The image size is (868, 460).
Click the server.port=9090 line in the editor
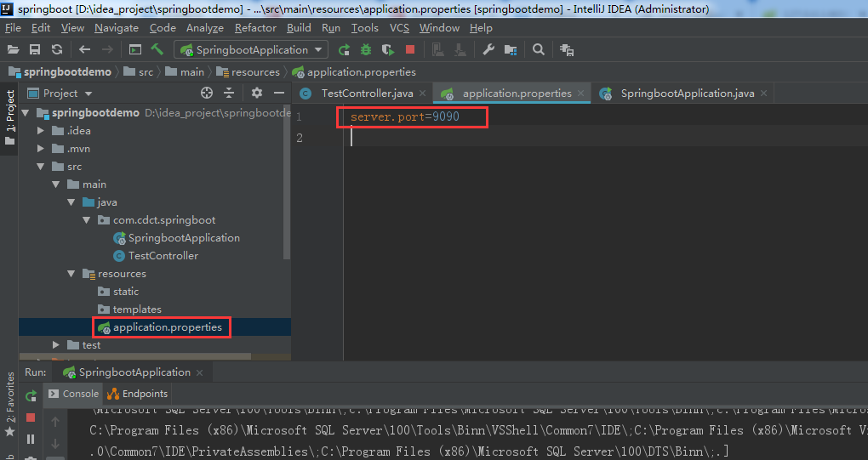click(405, 116)
